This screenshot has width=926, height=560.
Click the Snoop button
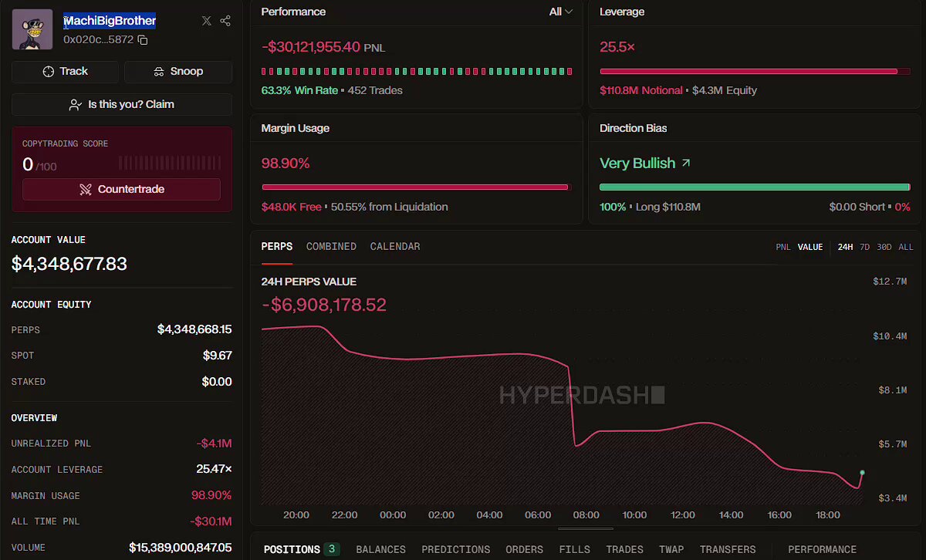[178, 72]
